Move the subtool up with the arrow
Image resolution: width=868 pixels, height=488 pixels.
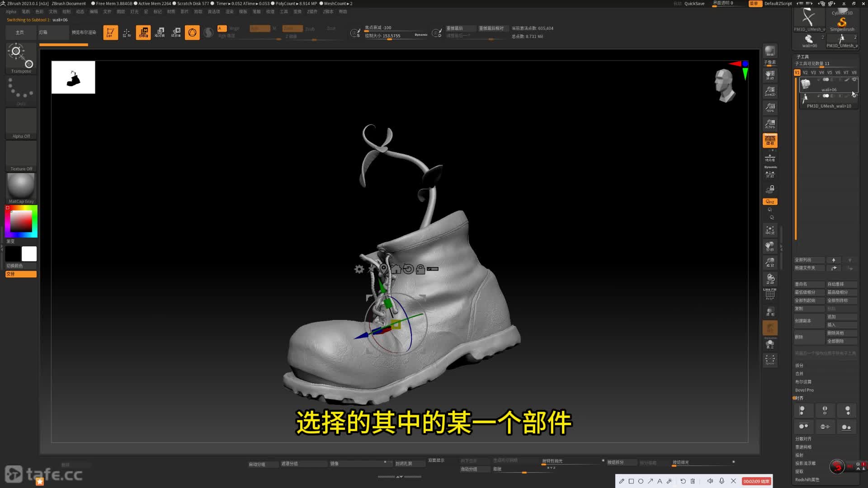[834, 260]
